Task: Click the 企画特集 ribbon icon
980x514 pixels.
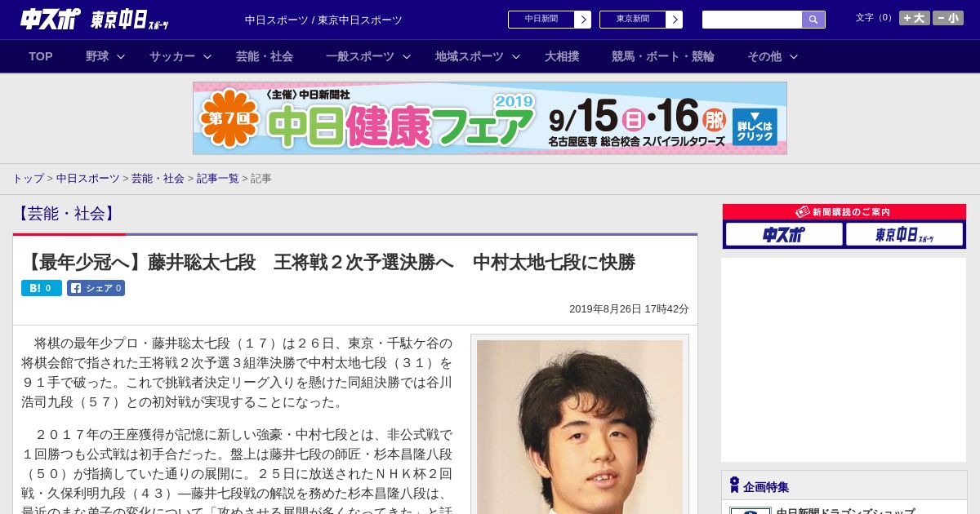Action: [x=734, y=485]
